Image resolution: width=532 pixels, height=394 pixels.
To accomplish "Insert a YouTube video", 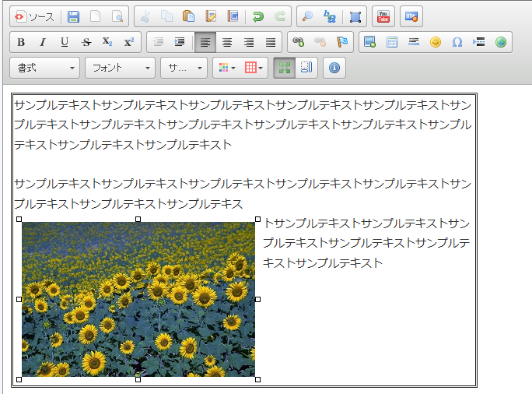I will tap(383, 17).
